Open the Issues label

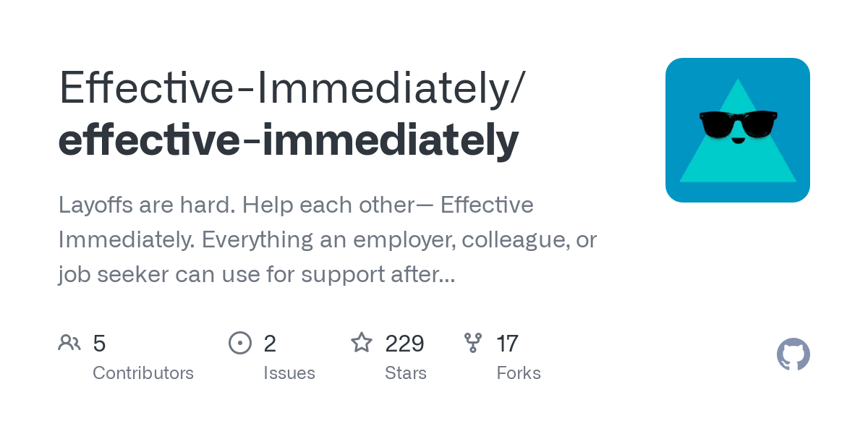[x=289, y=373]
